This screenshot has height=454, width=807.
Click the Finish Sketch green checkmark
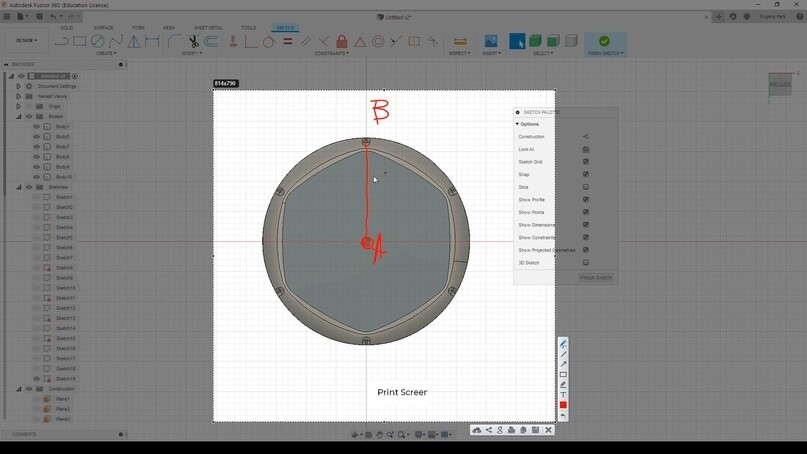604,41
